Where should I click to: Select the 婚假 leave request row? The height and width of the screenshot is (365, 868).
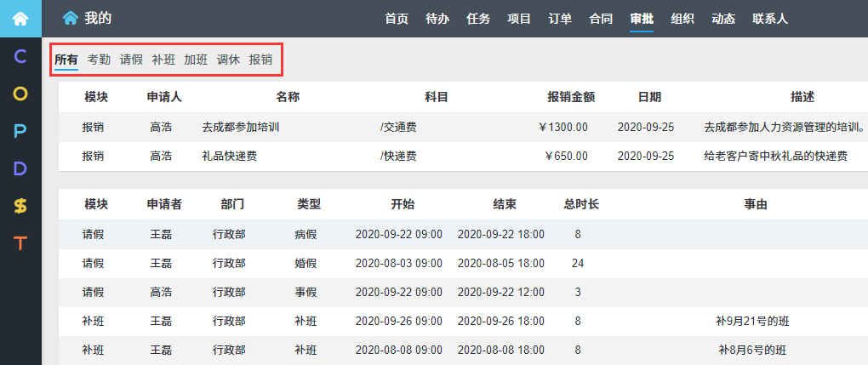[306, 263]
